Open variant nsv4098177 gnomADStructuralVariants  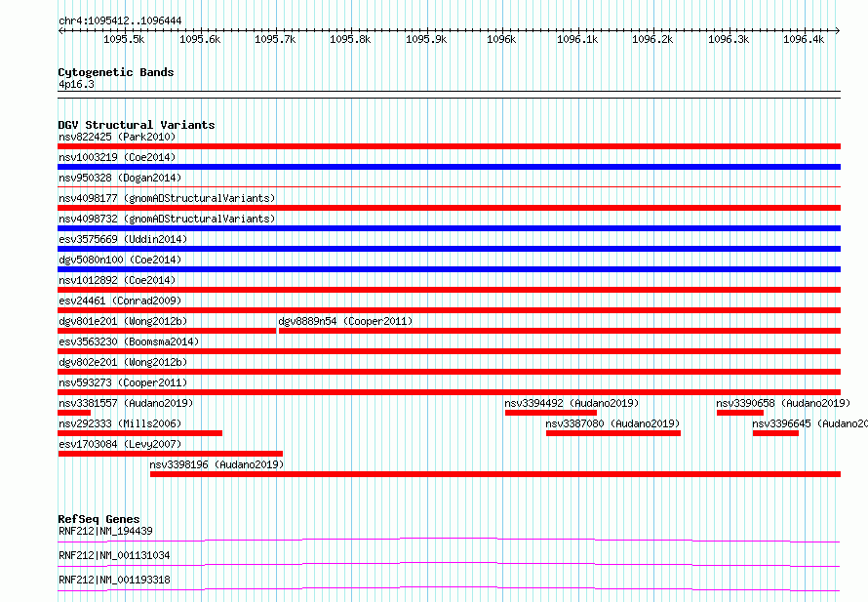[x=167, y=198]
